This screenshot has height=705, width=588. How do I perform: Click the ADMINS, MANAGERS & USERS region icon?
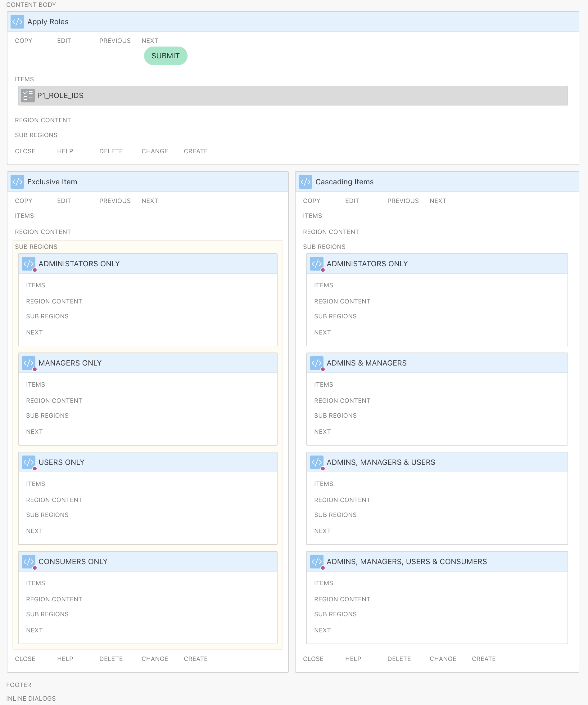(x=316, y=462)
